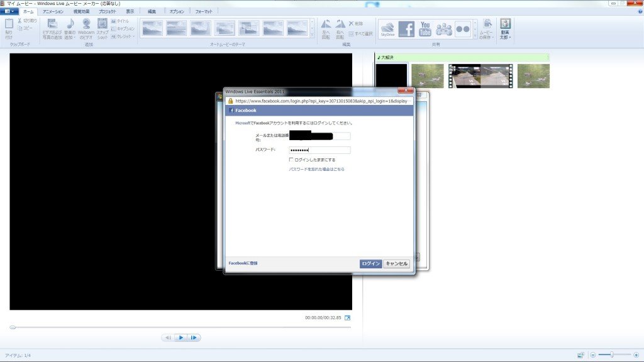This screenshot has height=362, width=644.
Task: Select the 大解決 music track bar
Action: (462, 57)
